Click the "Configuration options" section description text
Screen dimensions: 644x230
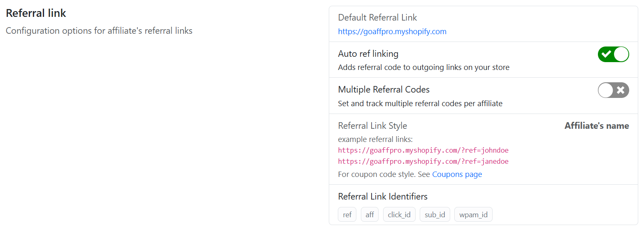pyautogui.click(x=99, y=31)
